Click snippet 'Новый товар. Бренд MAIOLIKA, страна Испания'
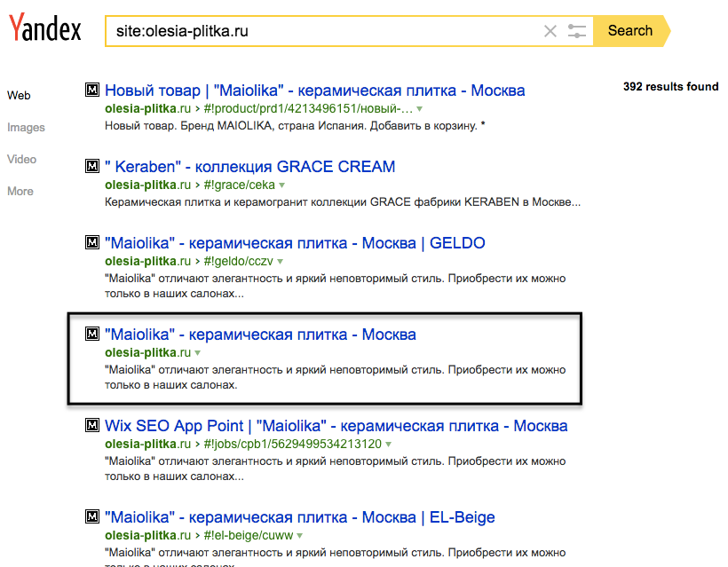 236,126
